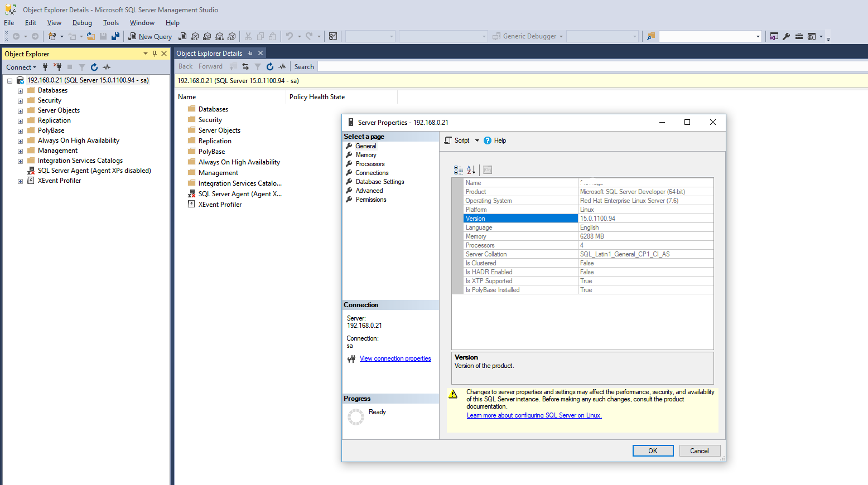Click the Activity Monitor icon
The image size is (868, 485).
(106, 67)
